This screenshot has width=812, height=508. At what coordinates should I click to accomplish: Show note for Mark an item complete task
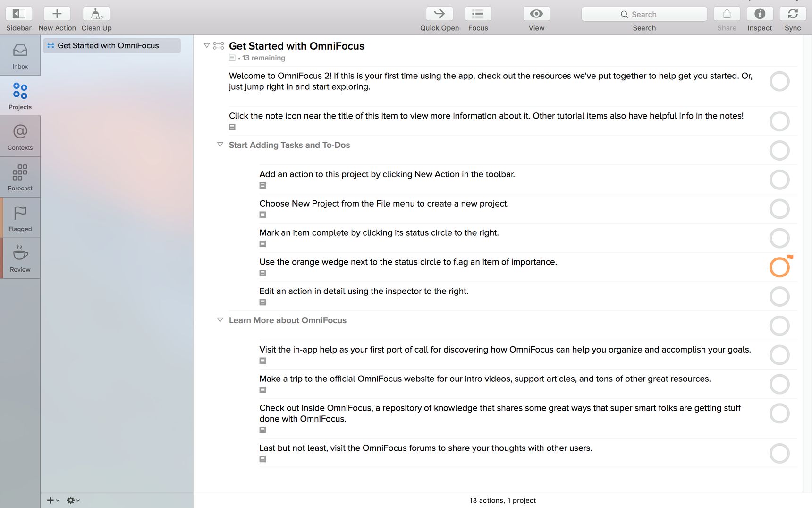(x=262, y=244)
